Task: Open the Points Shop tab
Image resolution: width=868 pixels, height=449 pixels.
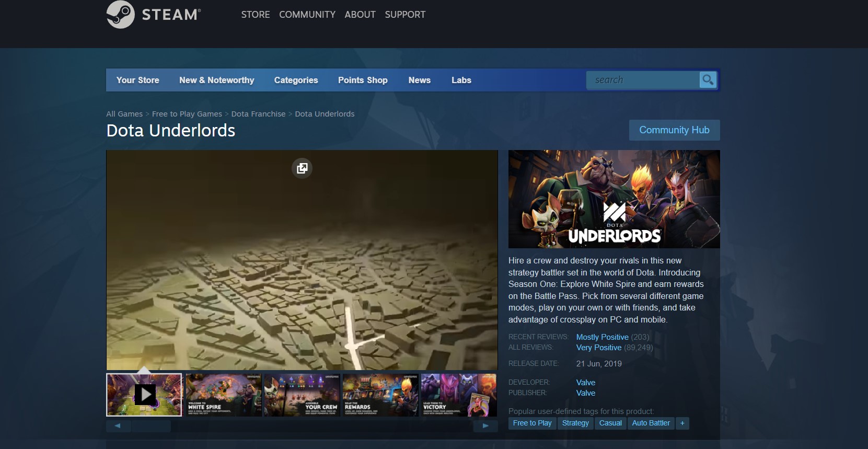Action: [x=363, y=80]
